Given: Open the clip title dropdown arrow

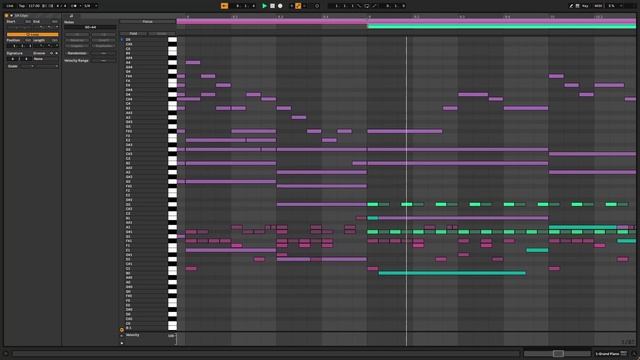Looking at the screenshot, I should pyautogui.click(x=11, y=16).
